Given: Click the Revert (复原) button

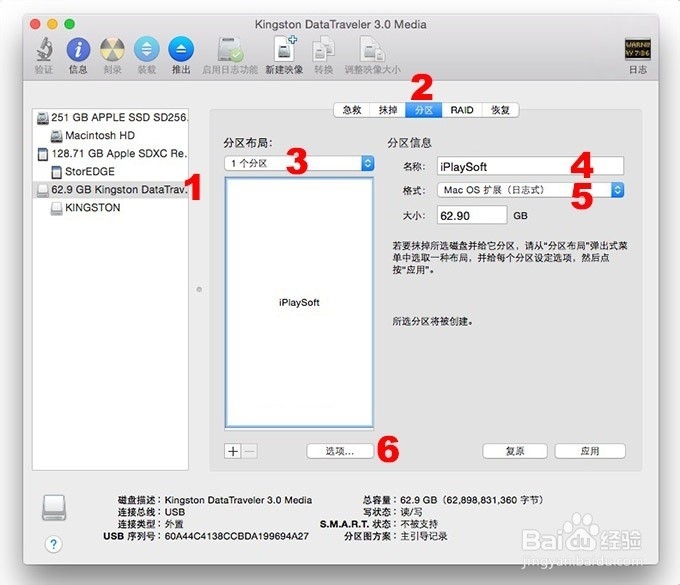Looking at the screenshot, I should [515, 451].
